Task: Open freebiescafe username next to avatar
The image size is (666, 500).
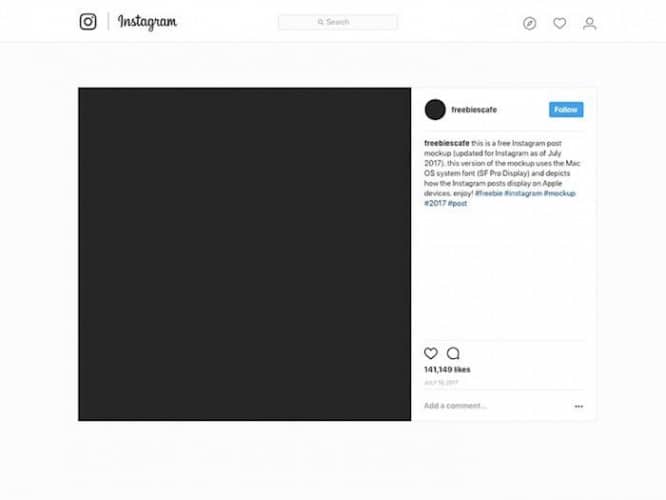Action: [474, 110]
